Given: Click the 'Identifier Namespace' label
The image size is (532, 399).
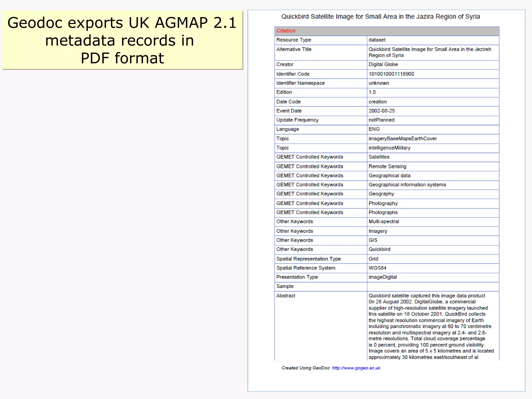Looking at the screenshot, I should point(301,83).
